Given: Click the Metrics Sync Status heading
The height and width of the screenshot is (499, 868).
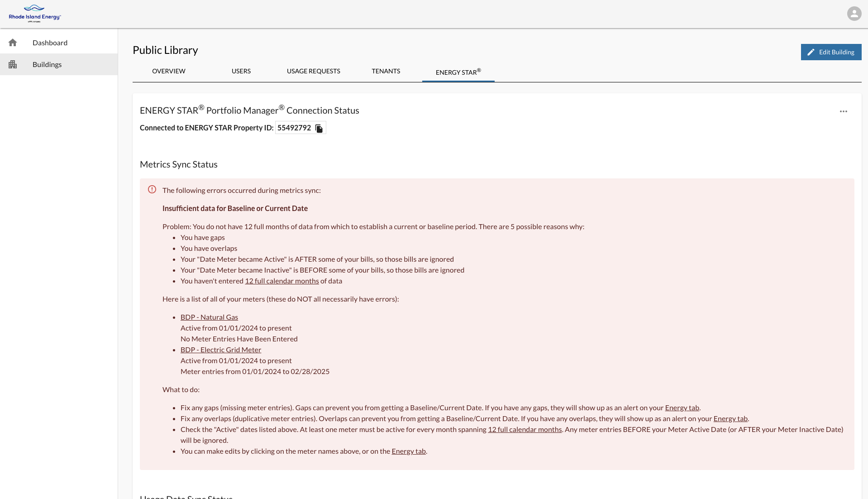Looking at the screenshot, I should pyautogui.click(x=179, y=164).
